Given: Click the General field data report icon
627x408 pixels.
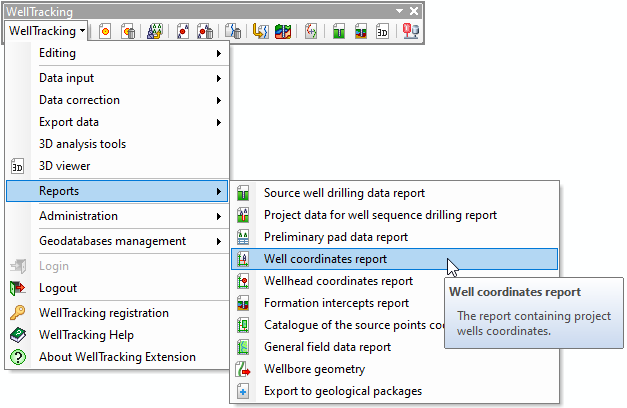Looking at the screenshot, I should pyautogui.click(x=243, y=347).
